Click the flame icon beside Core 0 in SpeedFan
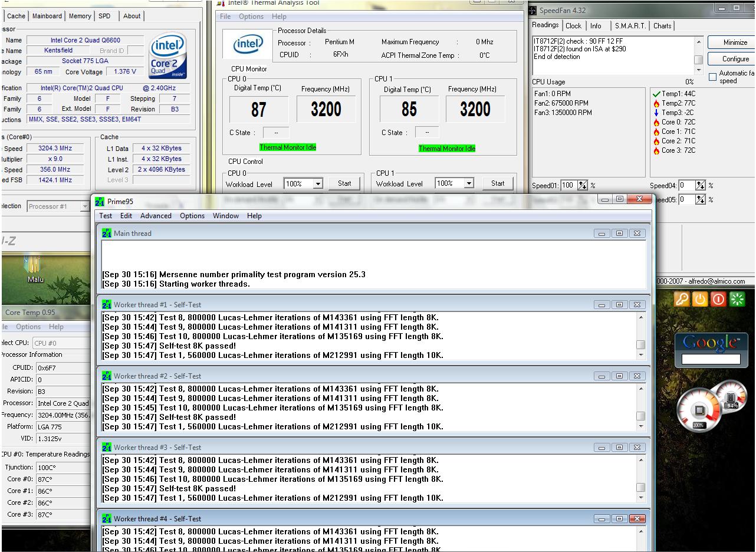The width and height of the screenshot is (756, 552). coord(656,122)
